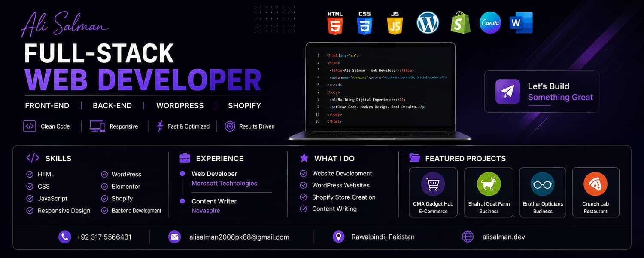
Task: Click the Brother Opticians project name
Action: coord(543,204)
